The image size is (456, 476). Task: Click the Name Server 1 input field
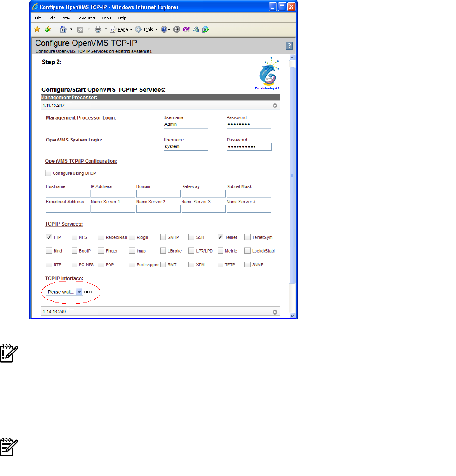[113, 209]
